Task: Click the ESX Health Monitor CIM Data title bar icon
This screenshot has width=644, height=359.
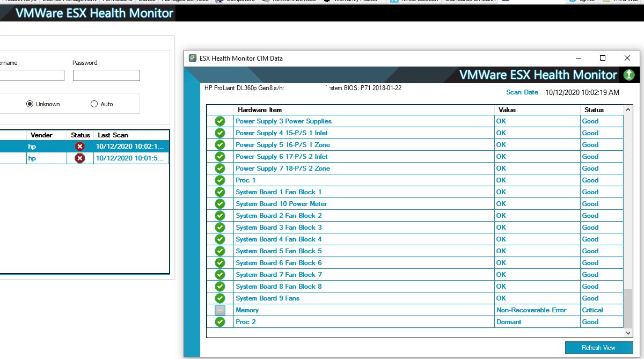Action: [193, 58]
